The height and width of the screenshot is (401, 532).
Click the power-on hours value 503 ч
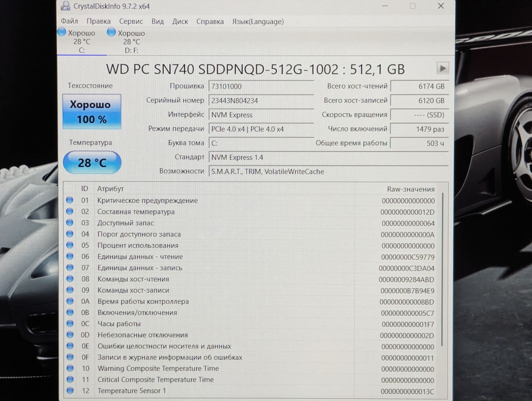[x=420, y=143]
